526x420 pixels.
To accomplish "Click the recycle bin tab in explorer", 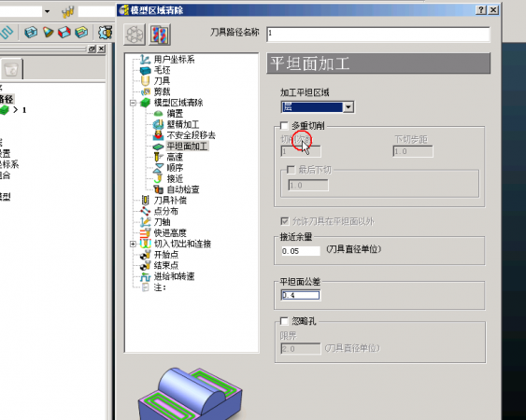I will [11, 69].
